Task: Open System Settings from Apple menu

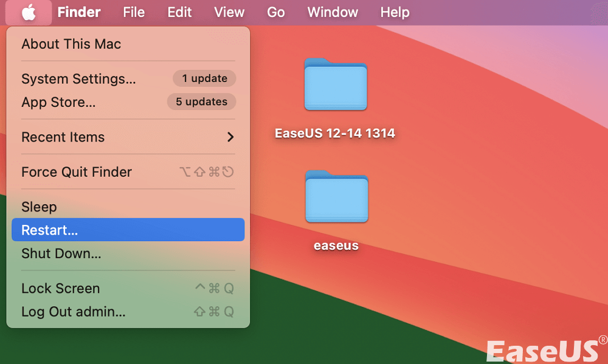Action: click(78, 79)
